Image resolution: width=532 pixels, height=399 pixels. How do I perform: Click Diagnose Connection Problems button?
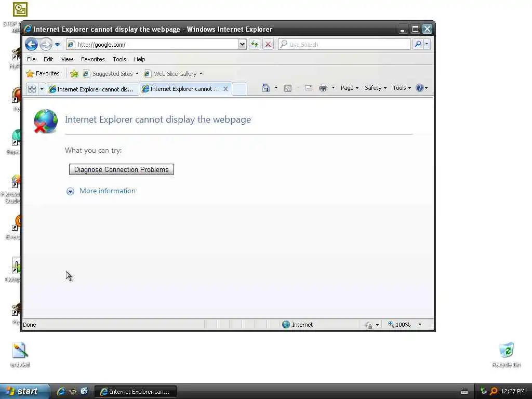point(122,170)
